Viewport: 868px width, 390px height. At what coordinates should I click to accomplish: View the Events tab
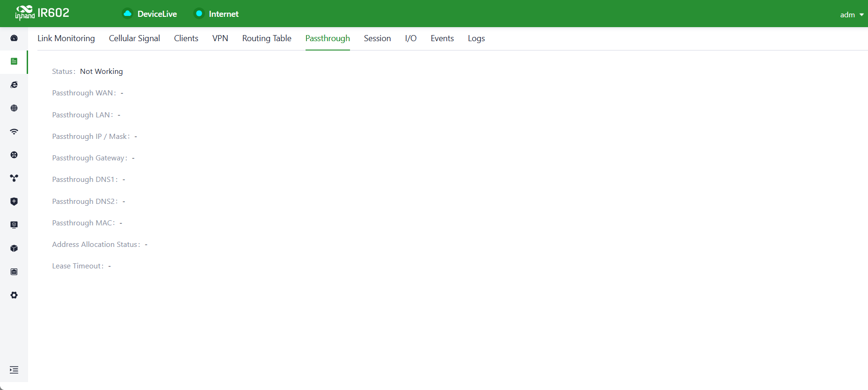442,38
